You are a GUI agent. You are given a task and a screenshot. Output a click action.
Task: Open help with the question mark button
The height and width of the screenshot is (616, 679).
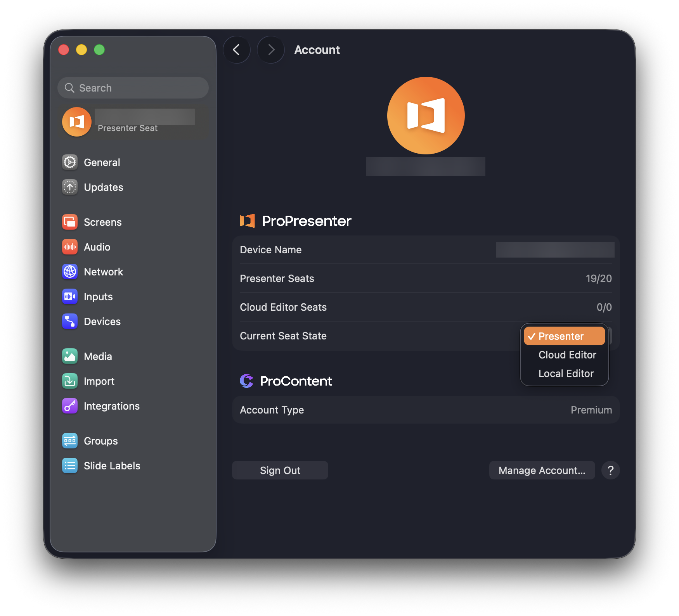point(610,470)
